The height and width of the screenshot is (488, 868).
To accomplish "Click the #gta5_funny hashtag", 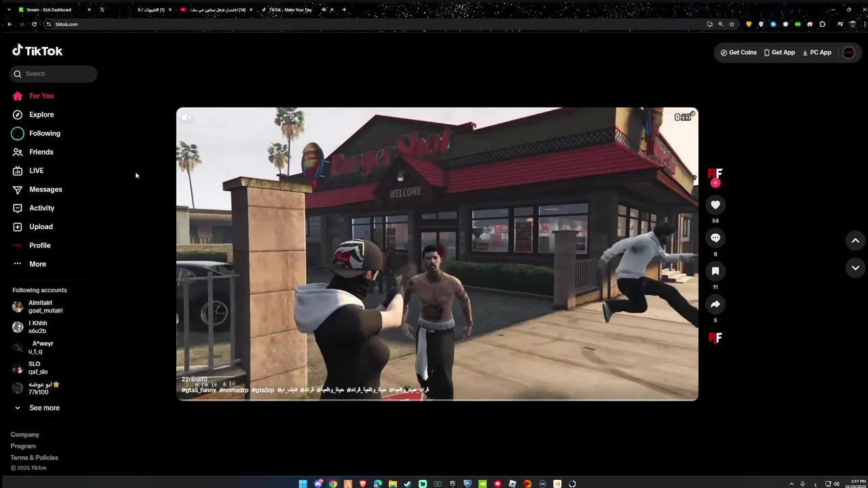I will [199, 390].
